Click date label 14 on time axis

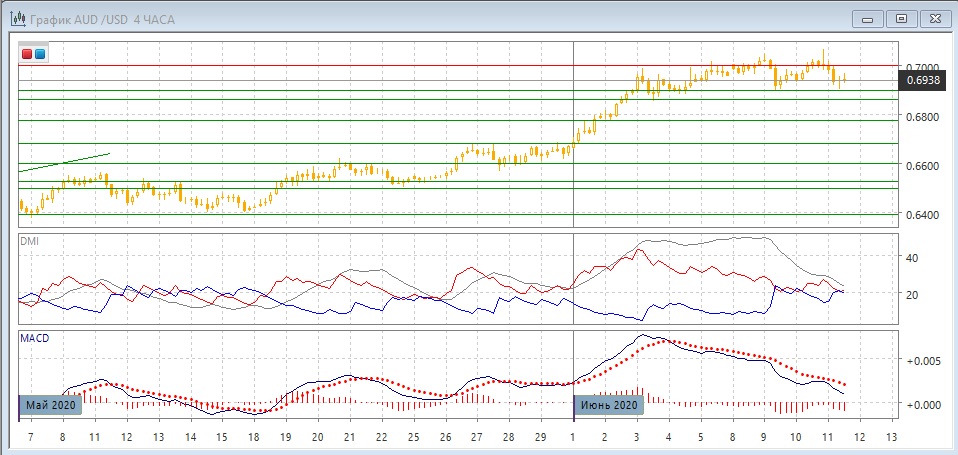point(191,438)
